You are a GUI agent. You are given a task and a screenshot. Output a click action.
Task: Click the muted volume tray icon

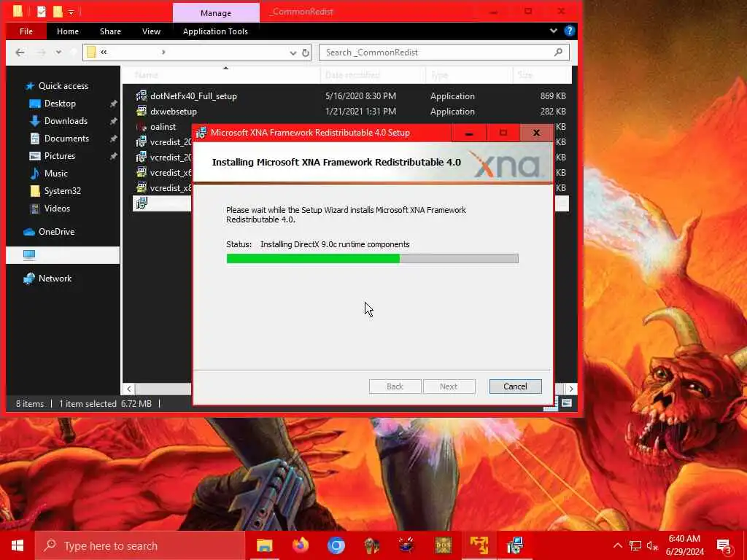[x=651, y=545]
